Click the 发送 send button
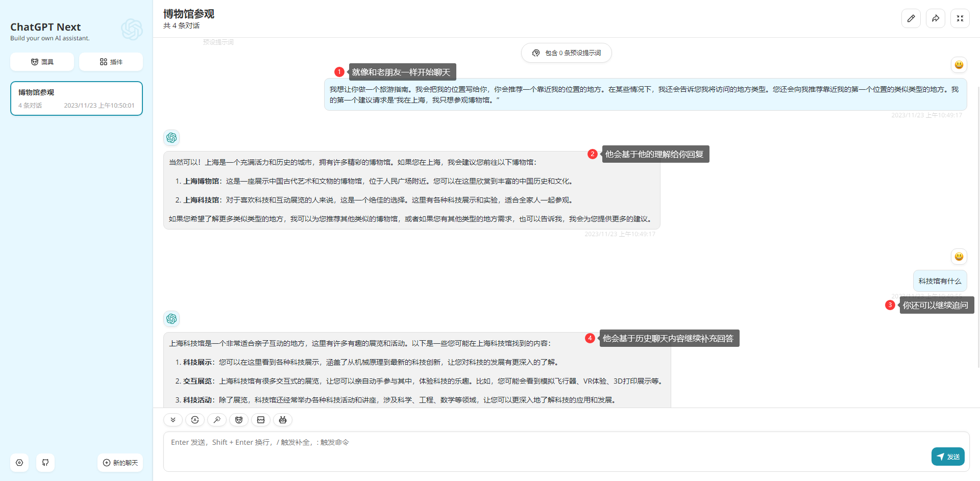The width and height of the screenshot is (980, 481). 948,457
